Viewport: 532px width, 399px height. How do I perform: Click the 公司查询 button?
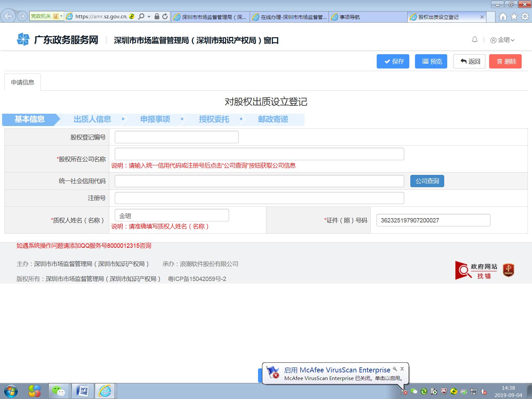427,181
